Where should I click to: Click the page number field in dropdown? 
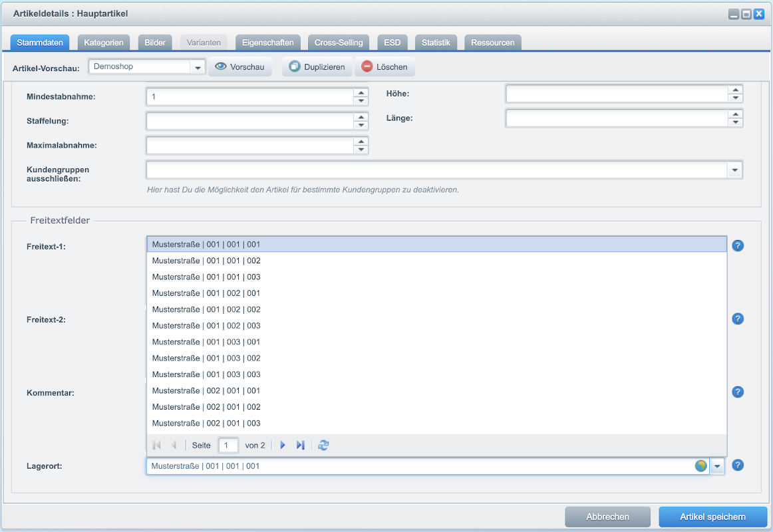pos(228,446)
